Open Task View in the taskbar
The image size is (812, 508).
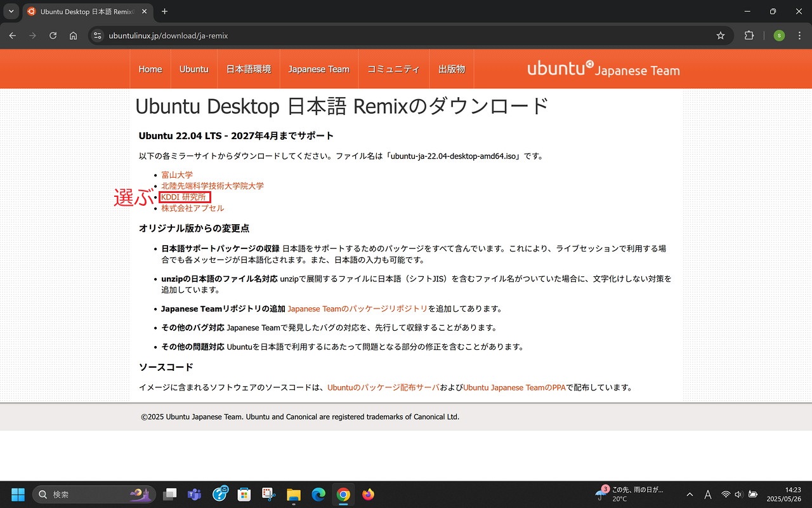tap(169, 494)
